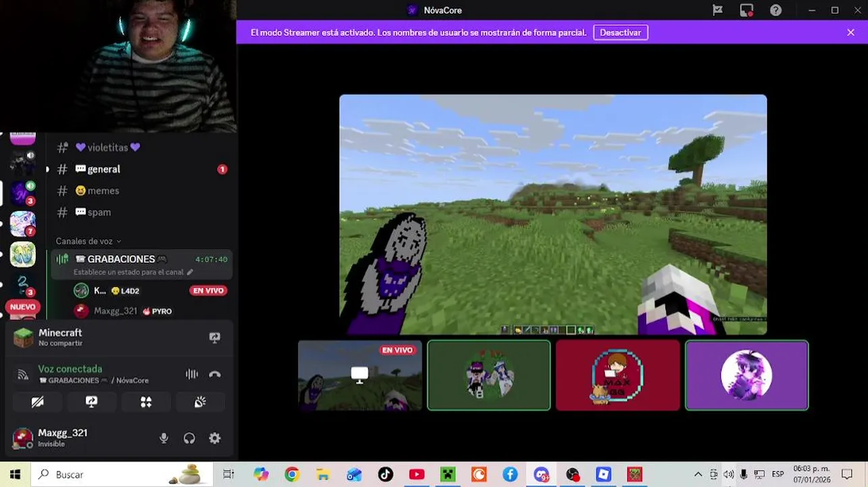Click the 'Establece un estado para el canal' text

[x=128, y=273]
